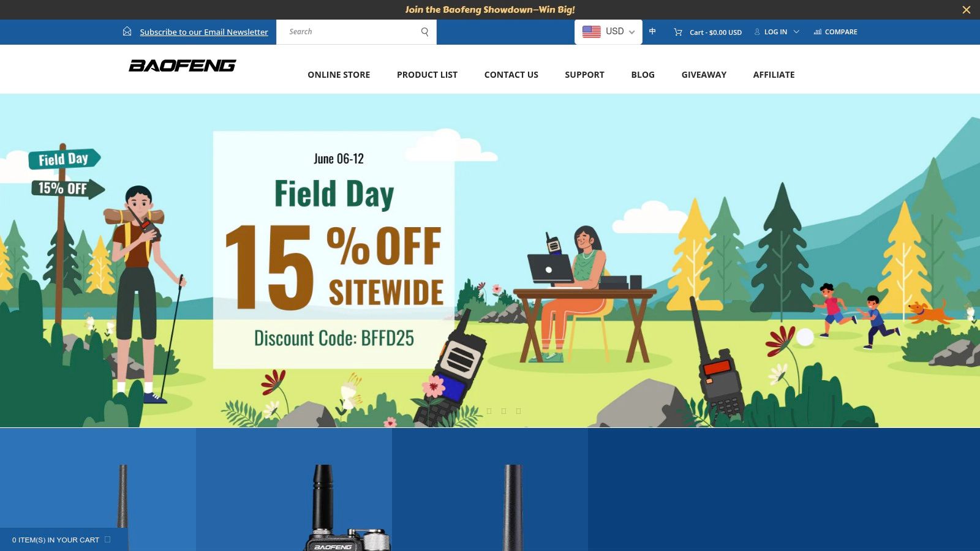
Task: Click the user account icon
Action: [757, 32]
